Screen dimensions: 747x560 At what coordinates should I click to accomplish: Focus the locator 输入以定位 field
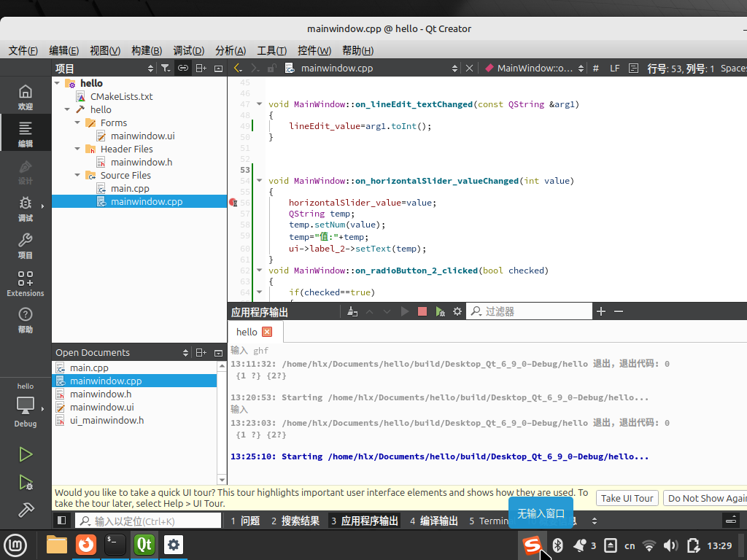(x=148, y=521)
